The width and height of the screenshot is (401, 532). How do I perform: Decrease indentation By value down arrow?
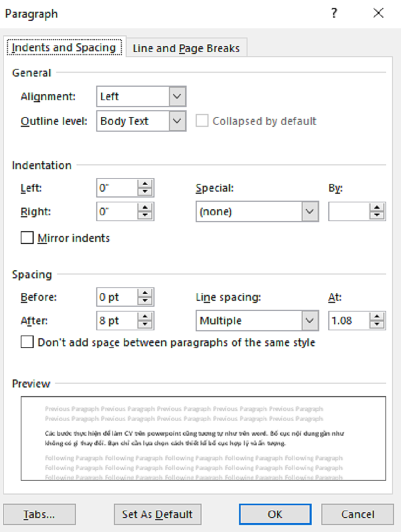[x=377, y=216]
